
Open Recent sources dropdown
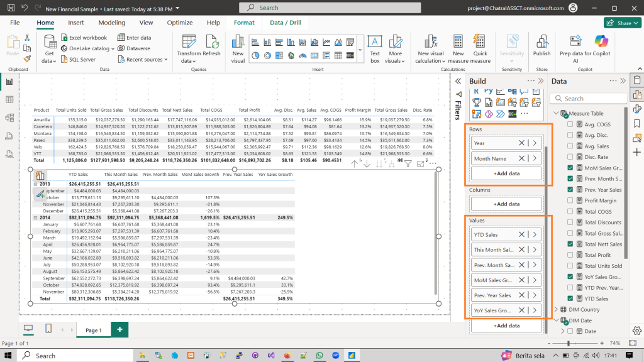145,60
